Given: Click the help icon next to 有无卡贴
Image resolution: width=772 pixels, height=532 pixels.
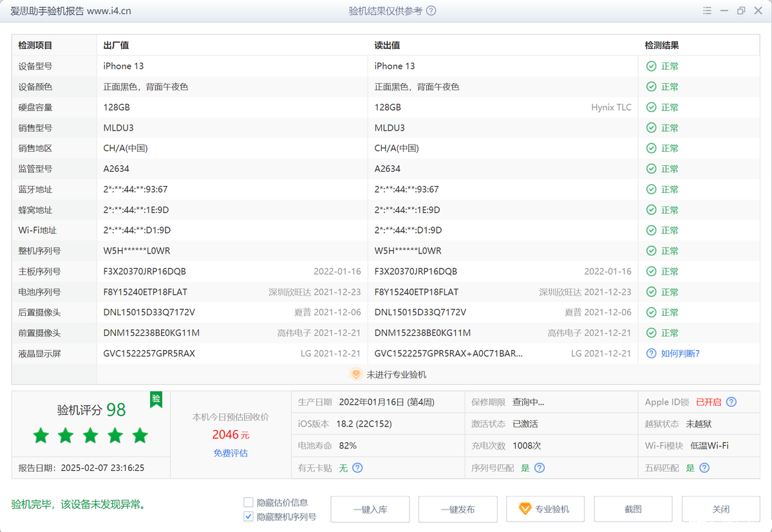Looking at the screenshot, I should point(357,468).
